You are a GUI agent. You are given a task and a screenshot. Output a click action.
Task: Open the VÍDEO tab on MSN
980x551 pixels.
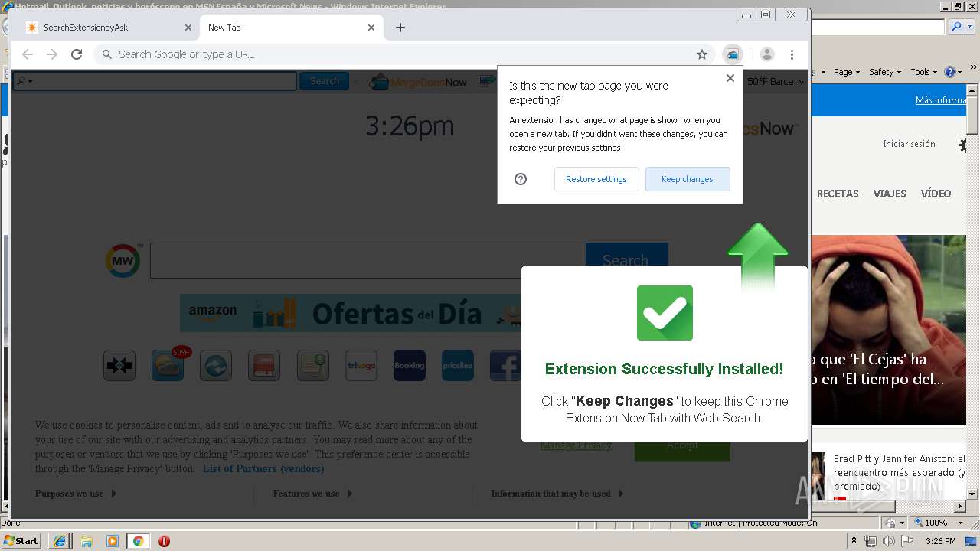[x=936, y=194]
